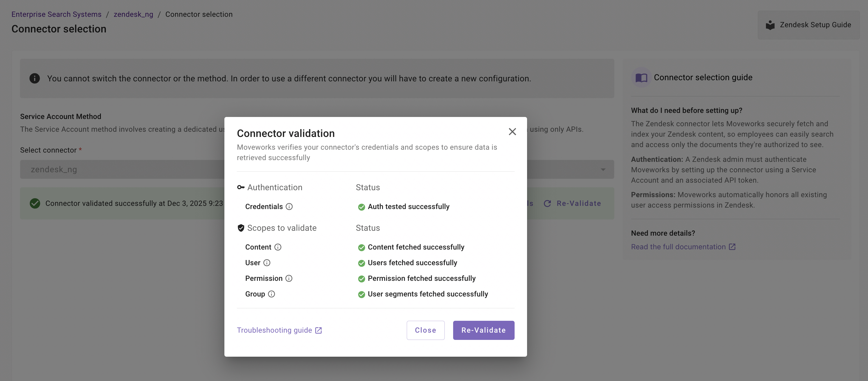Open the zendesk_ng breadcrumb link
The image size is (868, 381).
point(133,14)
